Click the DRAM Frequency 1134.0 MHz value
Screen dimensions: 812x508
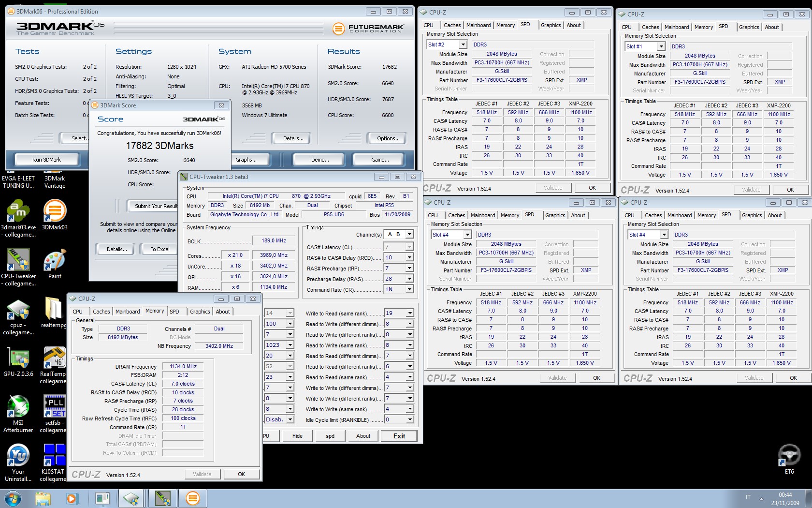pyautogui.click(x=183, y=366)
